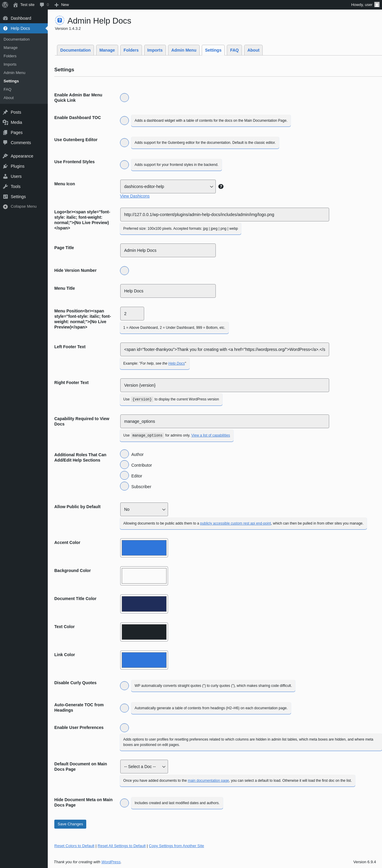Image resolution: width=382 pixels, height=868 pixels.
Task: Open the Document Title Color swatch
Action: pos(144,604)
